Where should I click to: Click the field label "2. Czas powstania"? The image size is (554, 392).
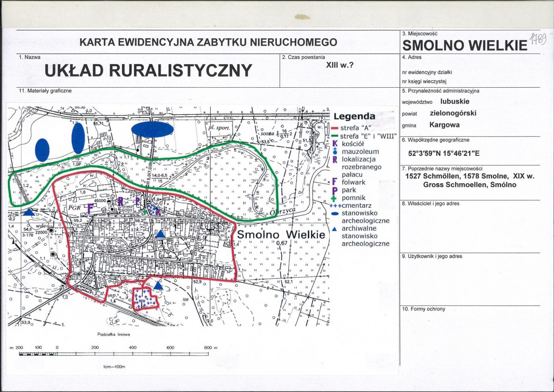[304, 57]
